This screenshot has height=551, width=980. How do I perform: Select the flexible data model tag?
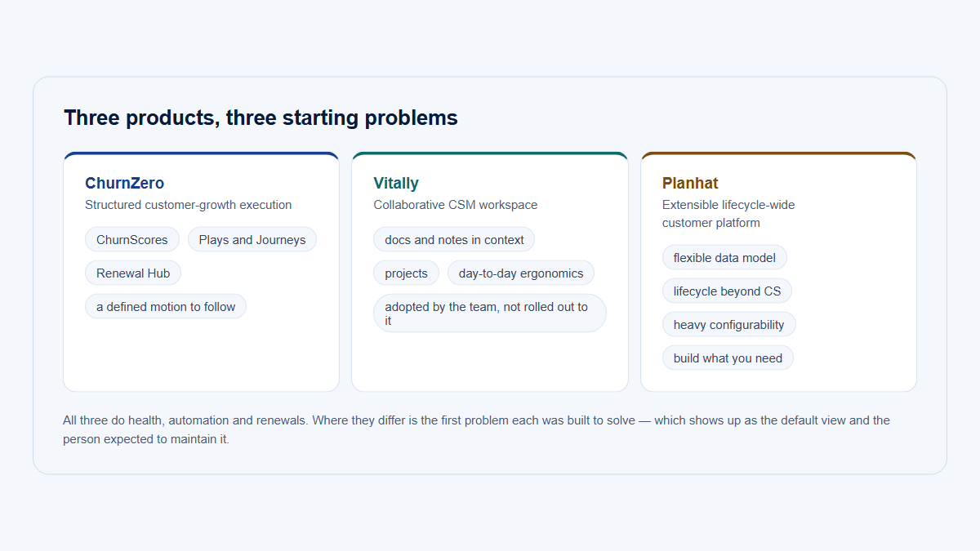(x=724, y=257)
